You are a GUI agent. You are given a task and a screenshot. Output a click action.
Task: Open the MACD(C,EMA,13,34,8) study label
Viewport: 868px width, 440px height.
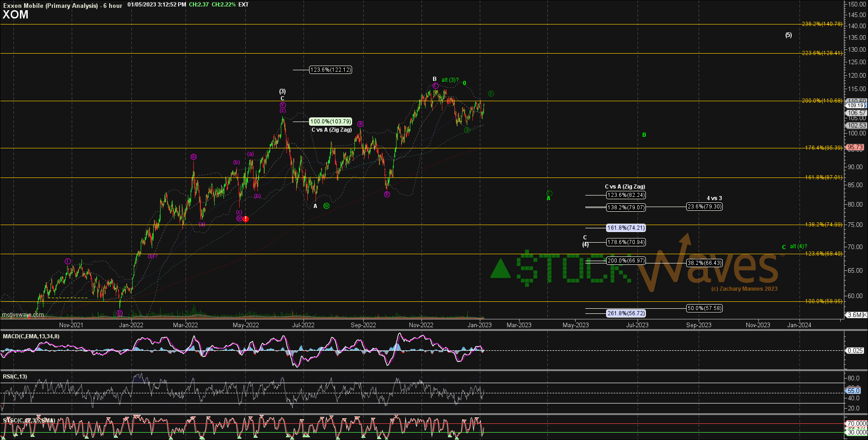[31, 336]
